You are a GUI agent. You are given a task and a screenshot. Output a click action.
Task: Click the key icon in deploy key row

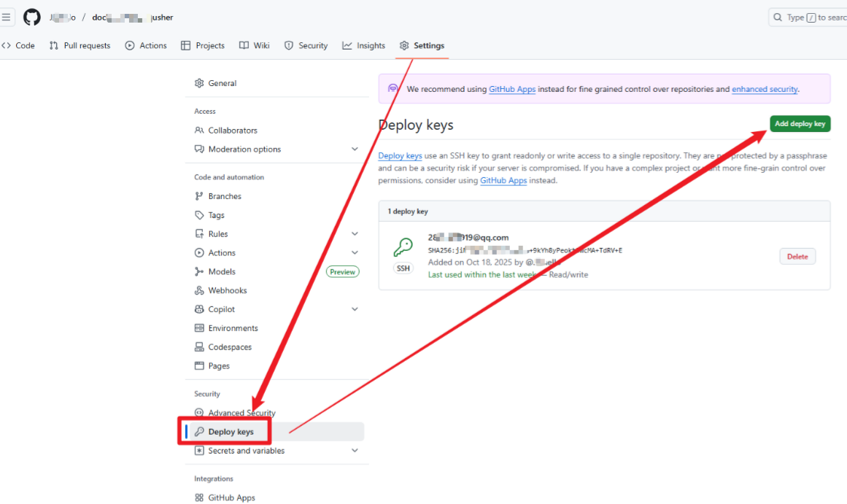403,248
